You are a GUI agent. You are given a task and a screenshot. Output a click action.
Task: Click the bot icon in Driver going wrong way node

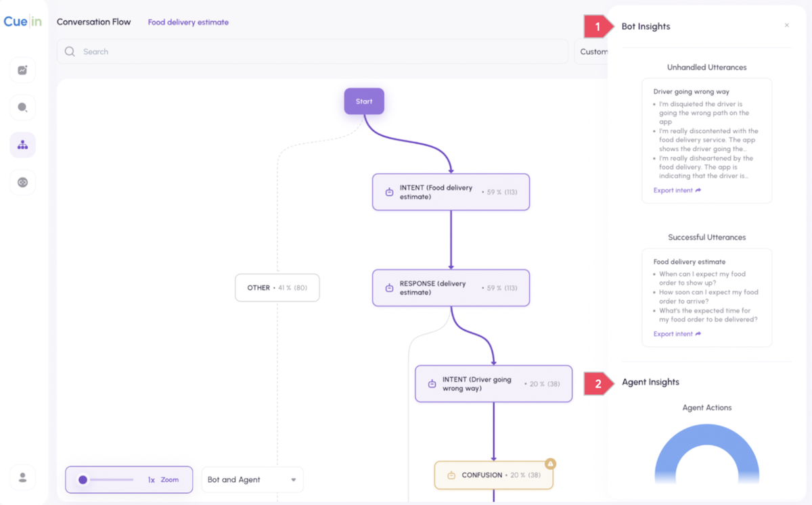pyautogui.click(x=432, y=384)
